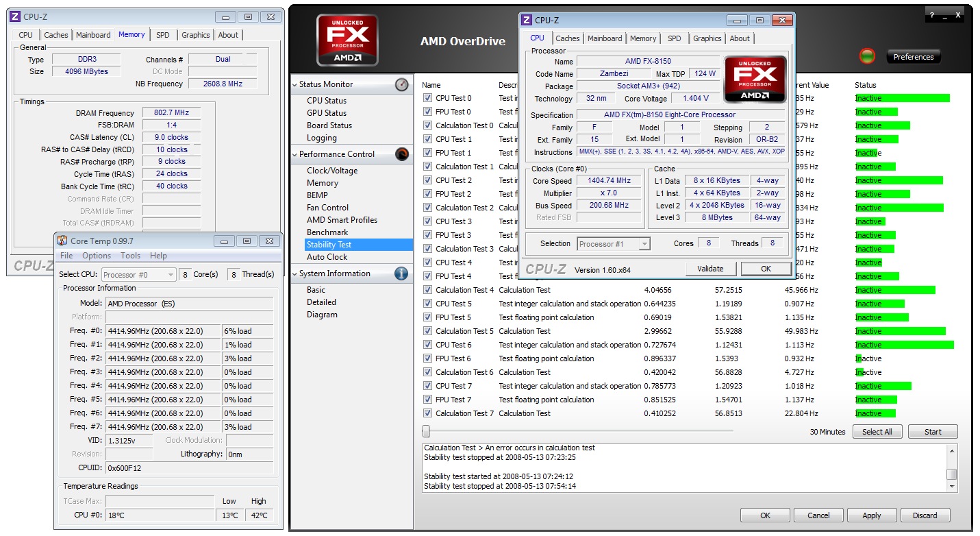The image size is (980, 536).
Task: Click the CPU-Z icon in CPU window title
Action: tap(527, 20)
